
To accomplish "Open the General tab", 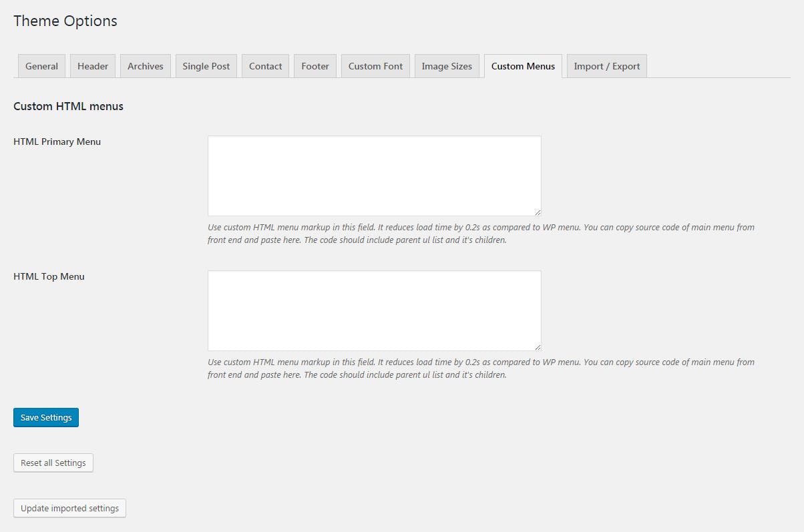I will tap(41, 66).
